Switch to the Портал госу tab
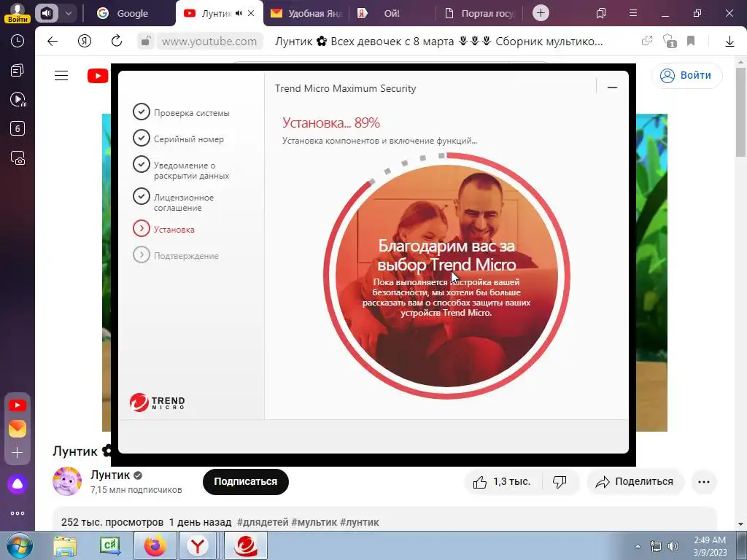This screenshot has width=747, height=560. click(x=479, y=13)
